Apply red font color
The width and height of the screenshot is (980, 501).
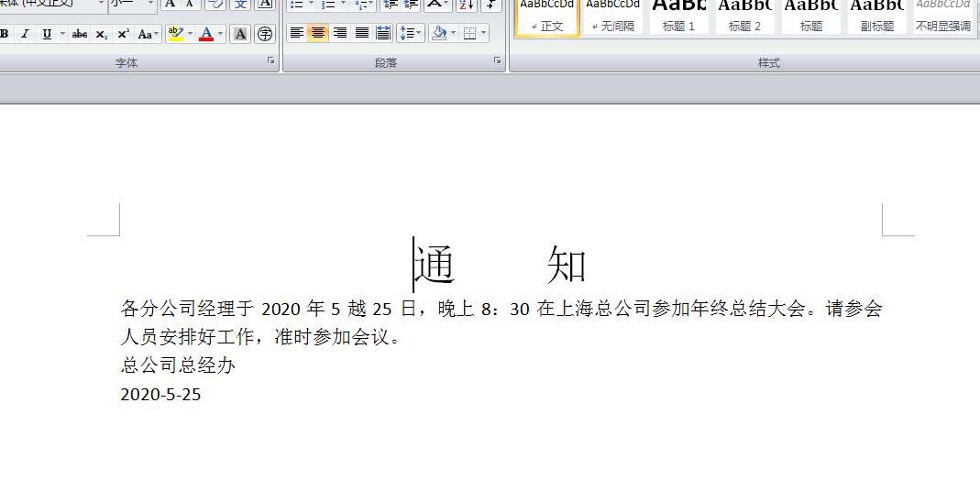coord(206,34)
